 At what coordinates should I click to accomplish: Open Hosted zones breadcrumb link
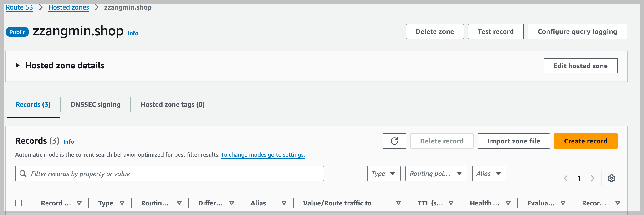click(x=68, y=7)
